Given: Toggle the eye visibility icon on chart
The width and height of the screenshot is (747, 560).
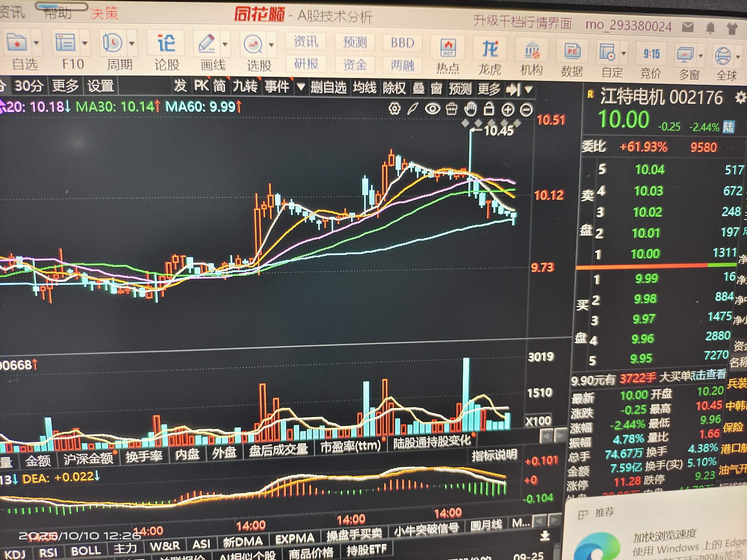Looking at the screenshot, I should [433, 109].
